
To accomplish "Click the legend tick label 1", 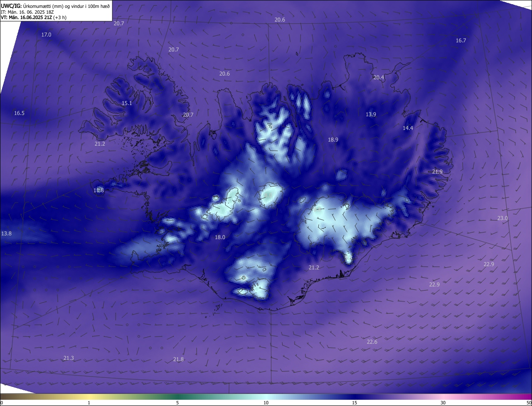I will click(89, 403).
